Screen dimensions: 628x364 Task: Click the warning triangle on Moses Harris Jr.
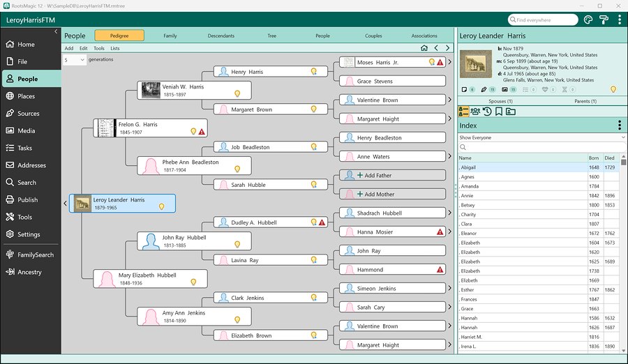click(440, 62)
